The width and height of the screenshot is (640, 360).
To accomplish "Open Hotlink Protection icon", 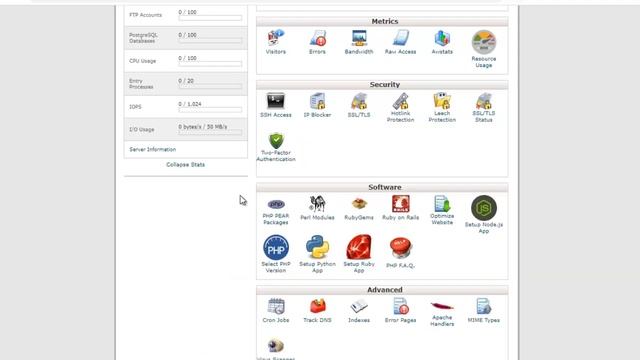I will 401,101.
